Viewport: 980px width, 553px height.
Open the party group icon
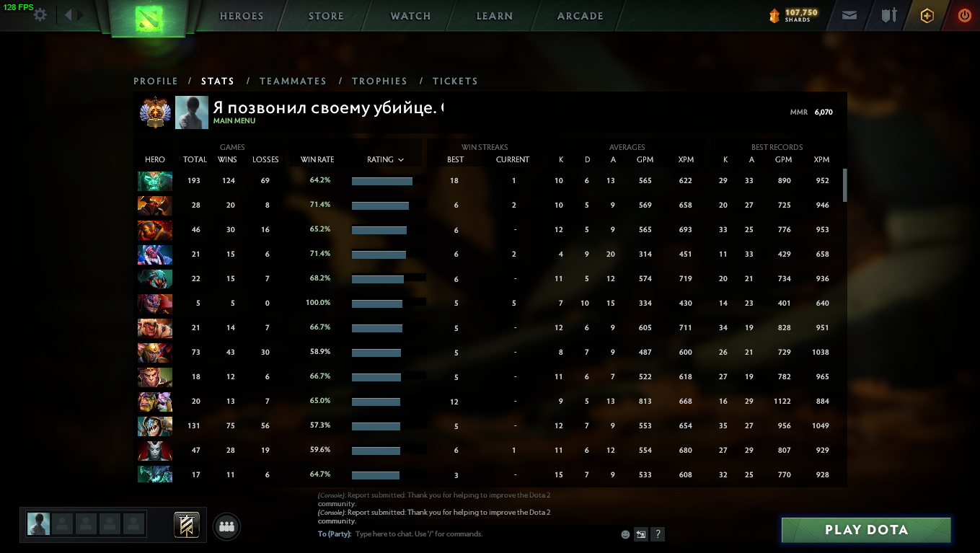click(227, 527)
